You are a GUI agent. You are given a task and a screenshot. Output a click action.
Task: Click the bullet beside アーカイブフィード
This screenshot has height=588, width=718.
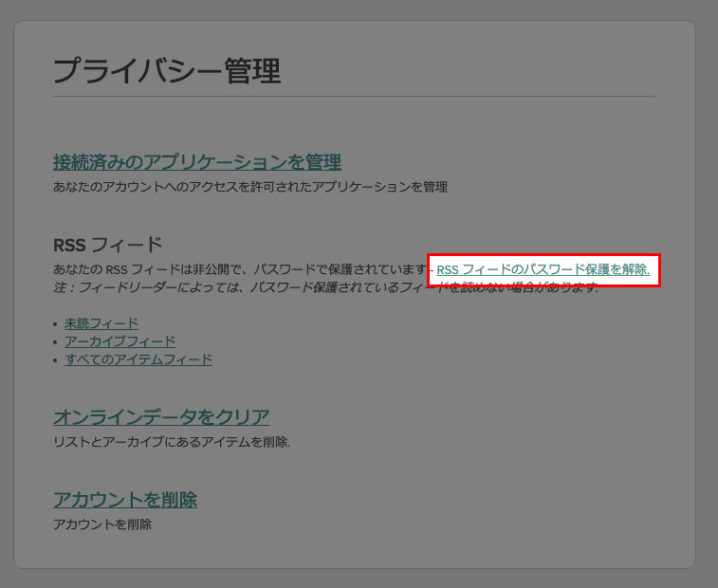(x=56, y=342)
